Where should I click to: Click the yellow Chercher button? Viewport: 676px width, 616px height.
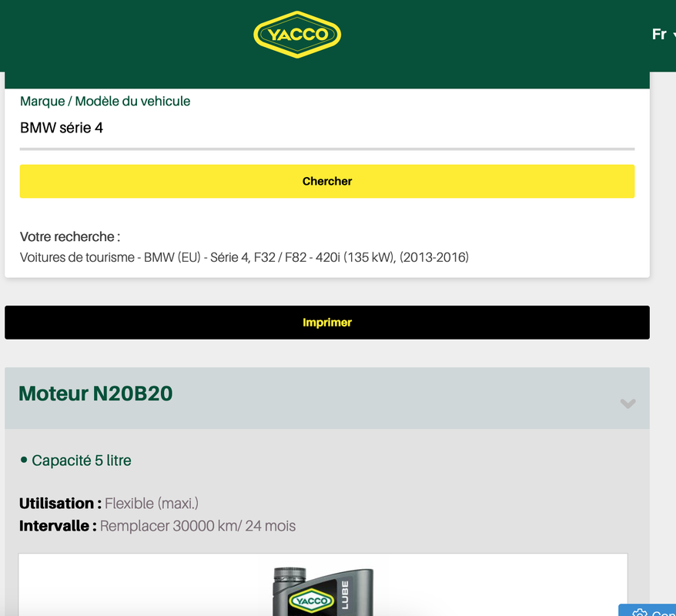(x=326, y=181)
